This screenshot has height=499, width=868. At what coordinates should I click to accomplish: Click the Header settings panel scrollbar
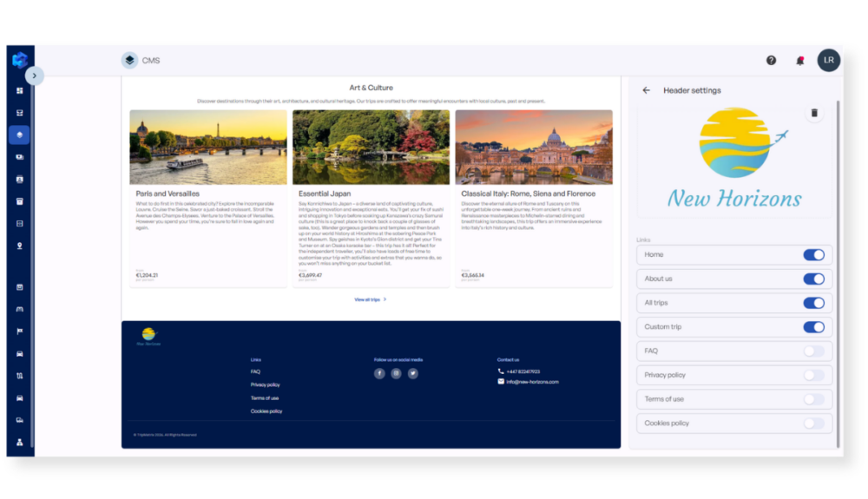[x=838, y=274]
